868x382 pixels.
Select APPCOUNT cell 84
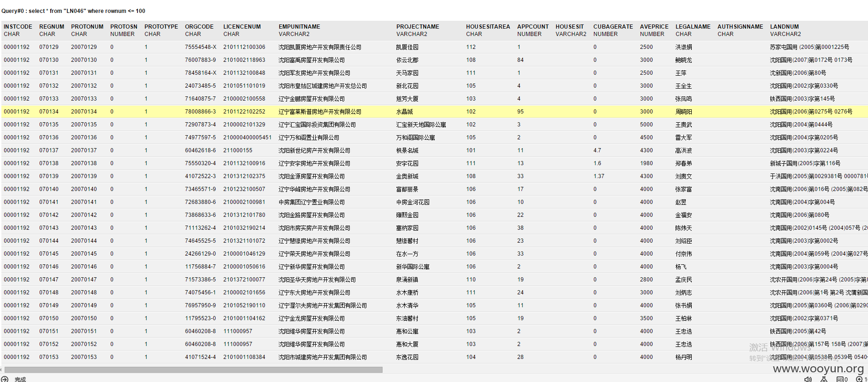click(521, 60)
